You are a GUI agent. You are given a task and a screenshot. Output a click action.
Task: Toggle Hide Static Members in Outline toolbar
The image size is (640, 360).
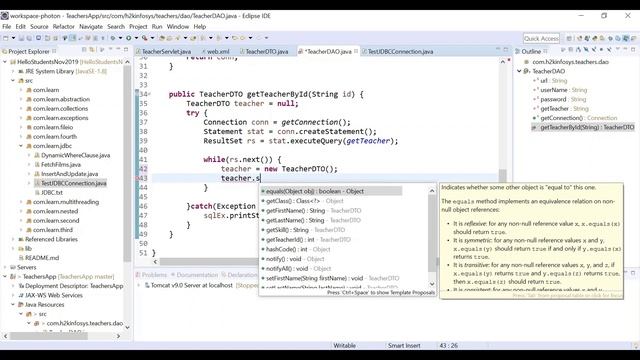[594, 49]
